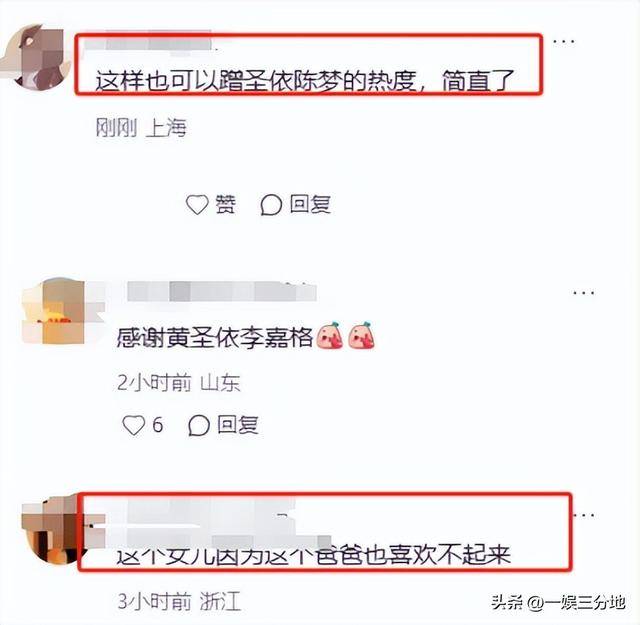
Task: Click the speech bubble icon beside the 6 likes
Action: point(199,425)
